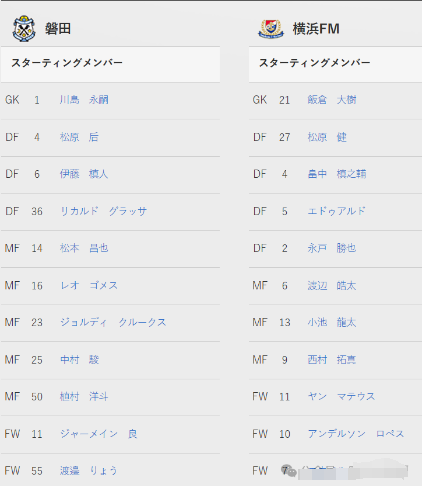422x486 pixels.
Task: Click the 横浜FM team name heading
Action: click(x=316, y=29)
